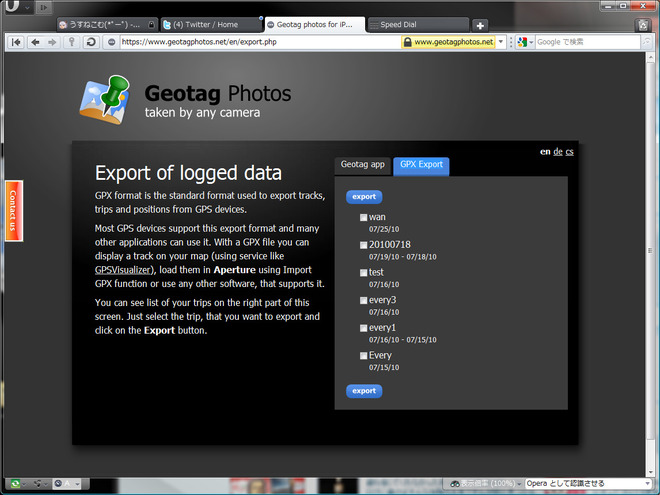Click the date range 07/19/10 - 07/18/10

point(402,257)
